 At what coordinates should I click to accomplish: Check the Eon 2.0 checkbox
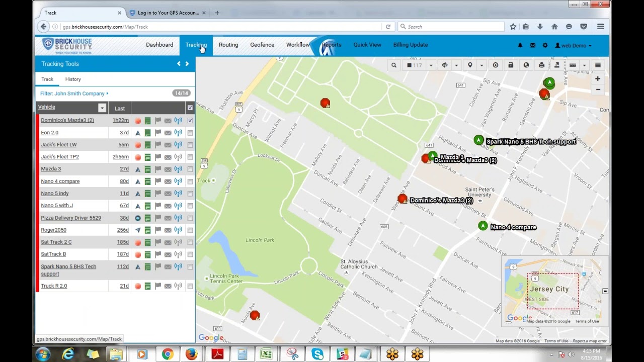pyautogui.click(x=190, y=133)
